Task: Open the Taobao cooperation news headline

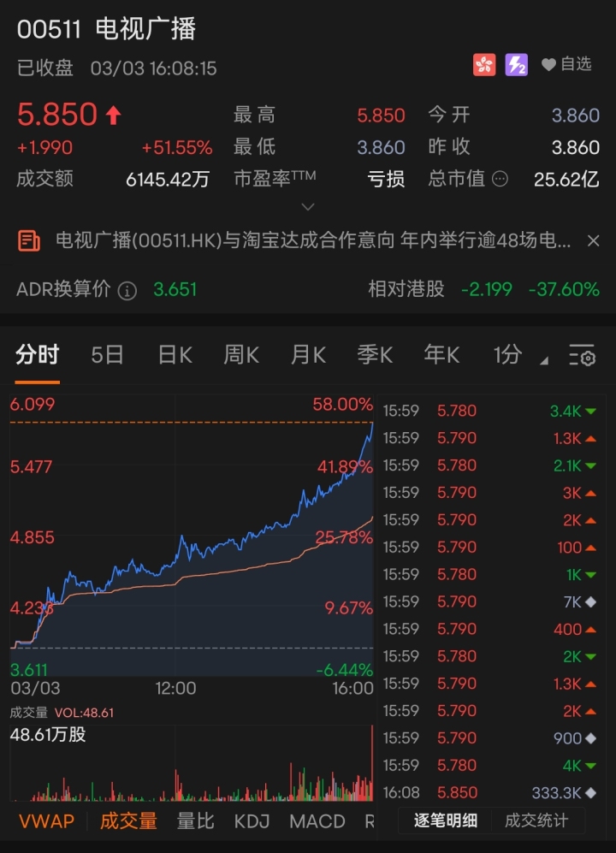Action: point(313,241)
